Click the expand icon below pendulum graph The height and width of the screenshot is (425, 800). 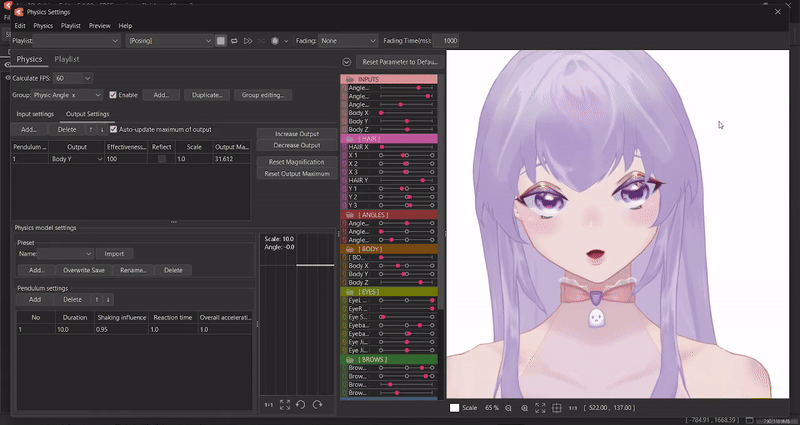pyautogui.click(x=285, y=405)
